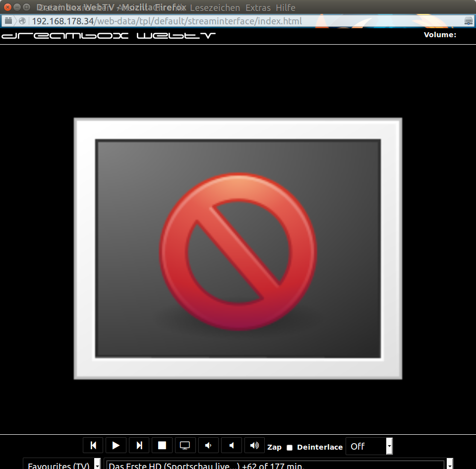Click the icon at the address bar's right end
476x469 pixels.
[468, 21]
